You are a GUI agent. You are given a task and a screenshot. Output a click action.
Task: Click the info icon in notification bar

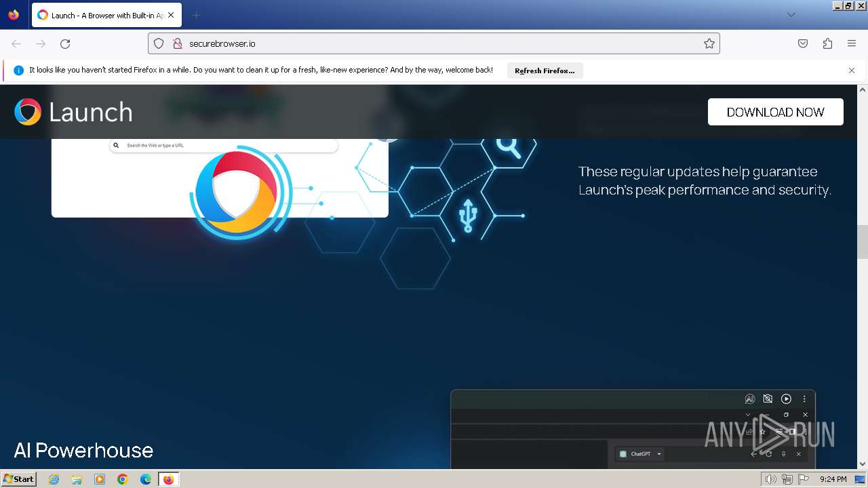point(18,70)
